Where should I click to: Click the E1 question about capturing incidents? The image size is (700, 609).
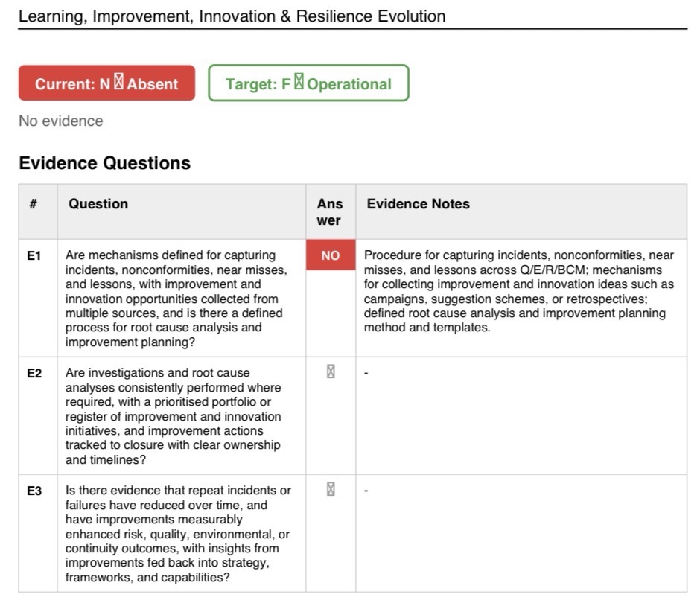point(176,299)
